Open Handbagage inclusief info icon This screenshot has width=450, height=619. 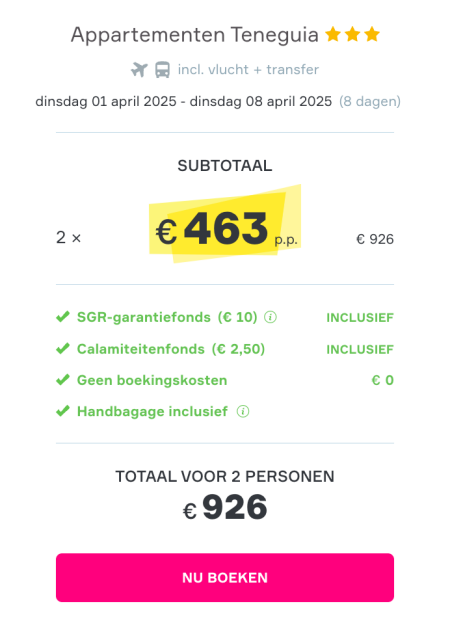243,411
